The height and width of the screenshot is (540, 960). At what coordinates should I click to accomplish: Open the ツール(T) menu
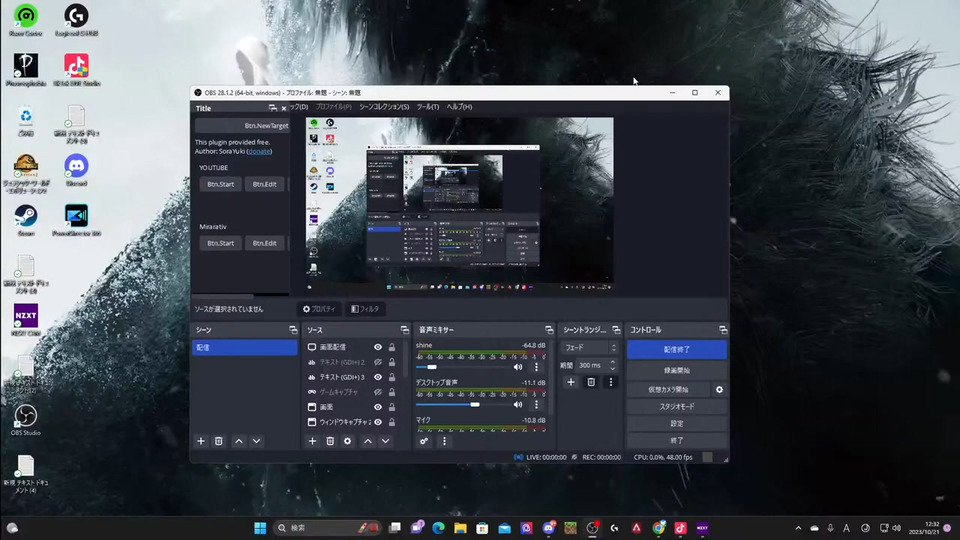[x=427, y=107]
